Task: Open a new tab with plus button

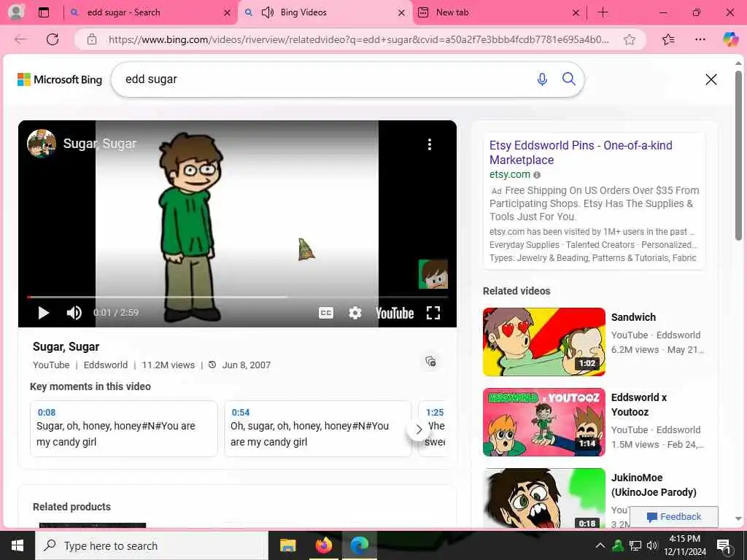Action: click(x=603, y=12)
